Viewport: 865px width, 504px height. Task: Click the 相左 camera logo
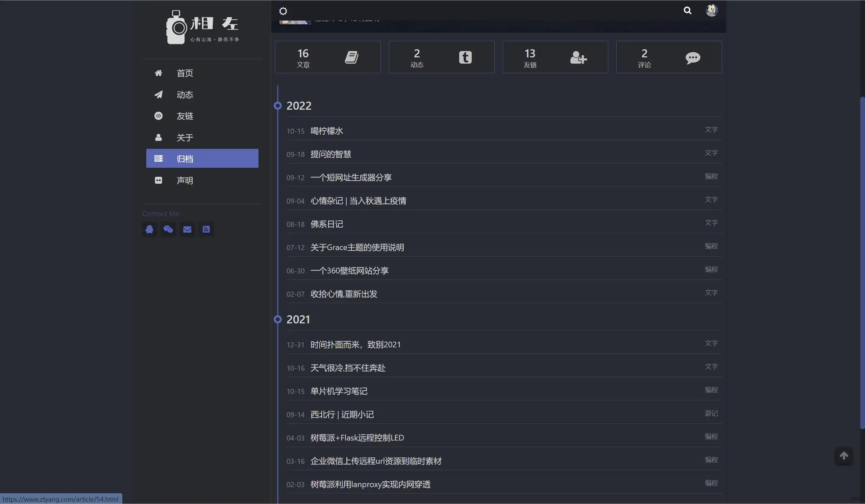[202, 27]
